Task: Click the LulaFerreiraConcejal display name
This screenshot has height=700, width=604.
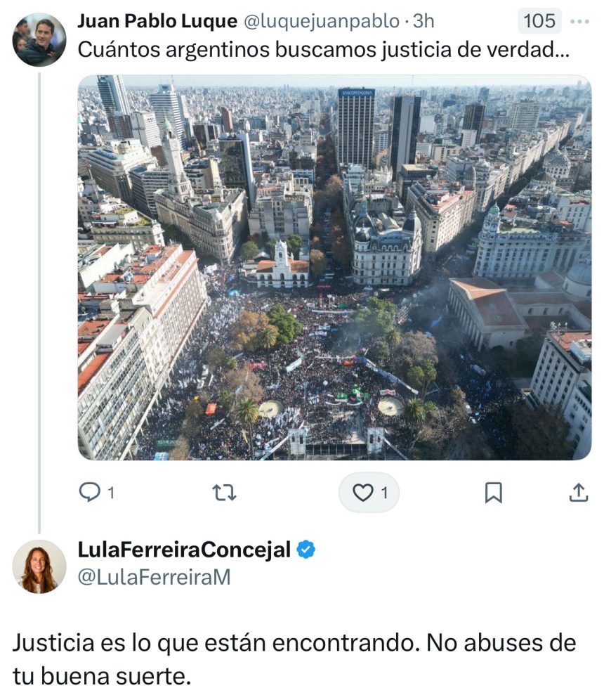Action: click(x=184, y=550)
